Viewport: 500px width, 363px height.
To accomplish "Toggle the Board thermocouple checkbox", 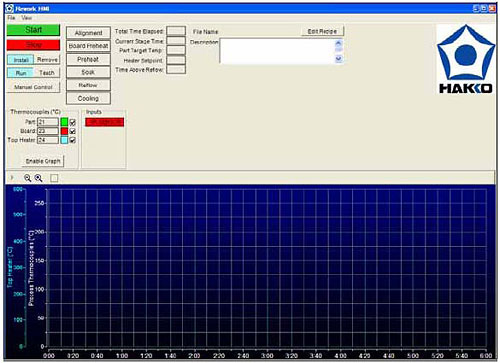I will [72, 131].
